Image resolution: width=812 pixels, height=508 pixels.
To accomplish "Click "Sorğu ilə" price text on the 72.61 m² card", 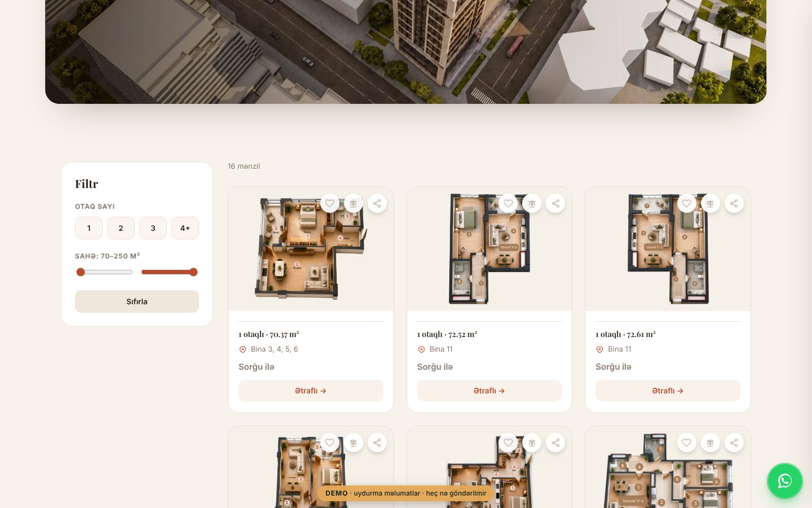I will [614, 367].
